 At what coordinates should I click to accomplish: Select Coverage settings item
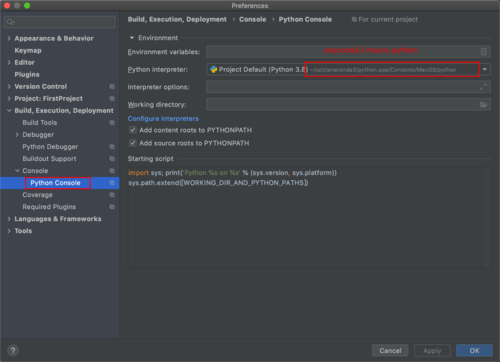pos(37,195)
